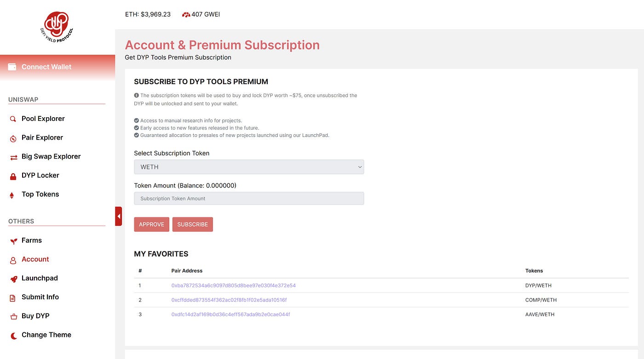Click the DYP Locker padlock icon
Image resolution: width=644 pixels, height=359 pixels.
13,176
